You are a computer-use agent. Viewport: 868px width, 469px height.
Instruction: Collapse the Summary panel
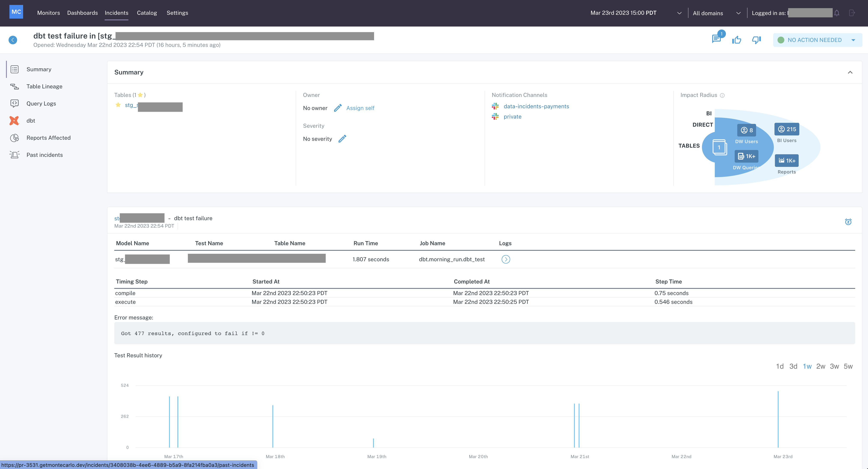[850, 73]
